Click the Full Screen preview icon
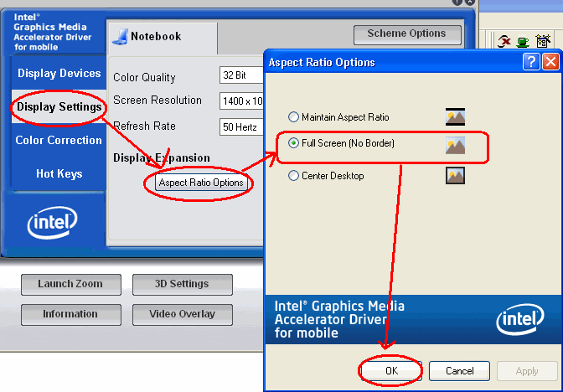This screenshot has width=563, height=392. [455, 146]
